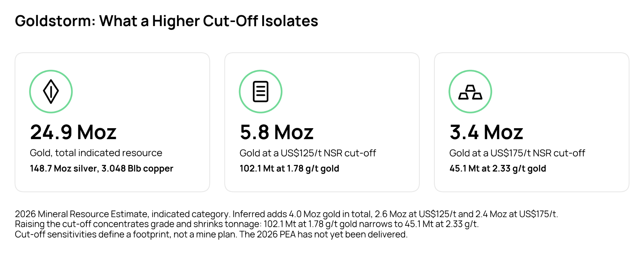The image size is (644, 256).
Task: Click the 'Raising the cut-off concentrates grade' line
Action: [x=247, y=224]
